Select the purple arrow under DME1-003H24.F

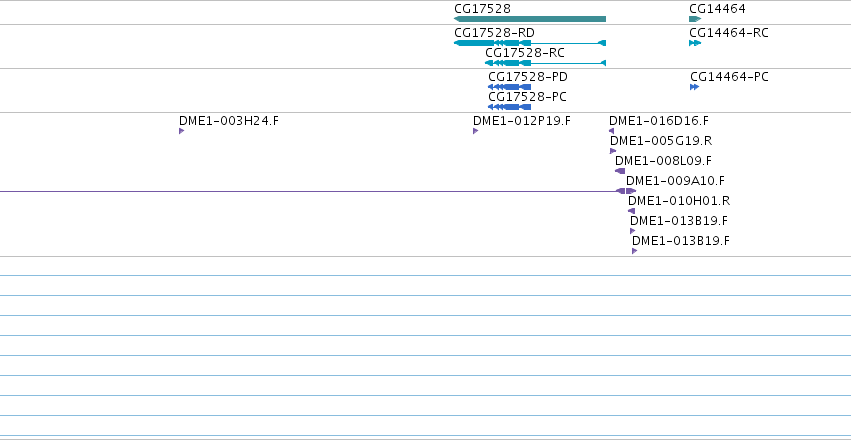[182, 131]
